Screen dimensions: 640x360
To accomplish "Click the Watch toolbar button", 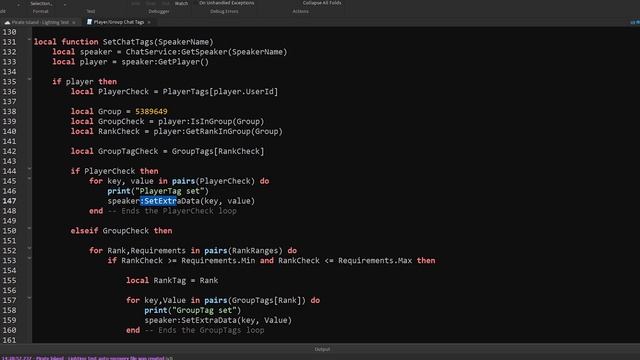I will click(x=181, y=3).
